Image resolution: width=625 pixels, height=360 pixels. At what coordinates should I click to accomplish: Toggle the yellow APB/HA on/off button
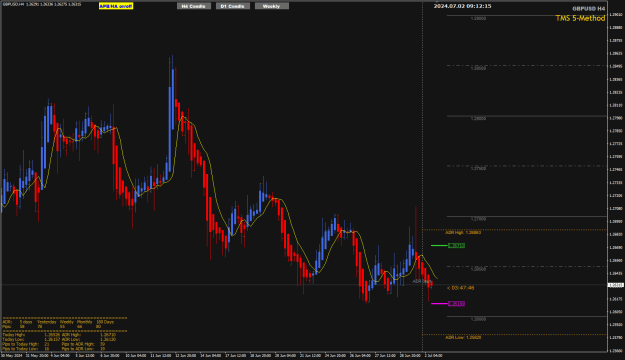[x=116, y=6]
